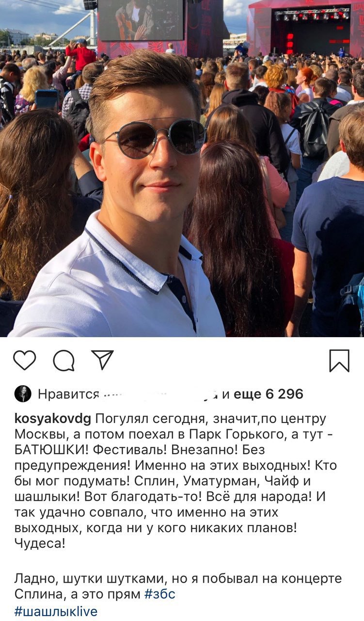The width and height of the screenshot is (364, 621).
Task: Like the post with the heart icon
Action: 24,360
